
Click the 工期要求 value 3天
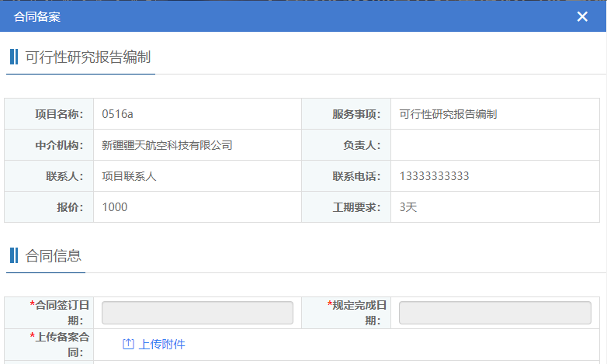coord(408,207)
